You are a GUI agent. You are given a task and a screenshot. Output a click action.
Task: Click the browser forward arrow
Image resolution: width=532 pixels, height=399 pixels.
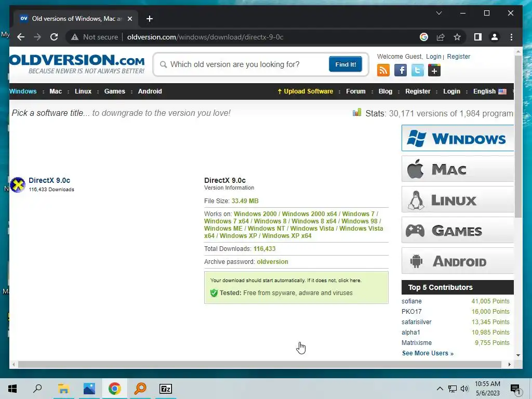pos(37,37)
